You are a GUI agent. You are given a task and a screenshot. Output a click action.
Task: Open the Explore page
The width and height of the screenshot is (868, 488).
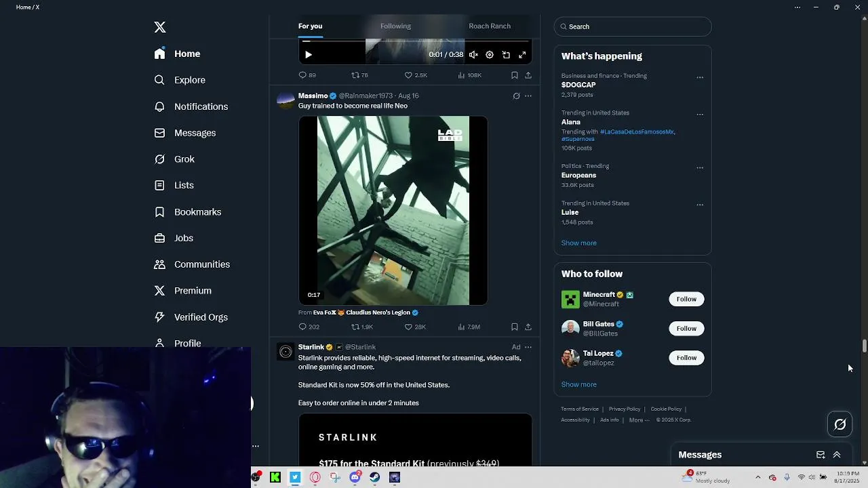(x=180, y=80)
